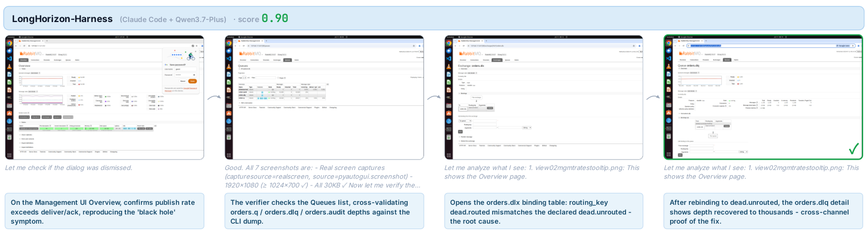
Task: Click description box about routing_key dead.routed mismatch
Action: 544,211
